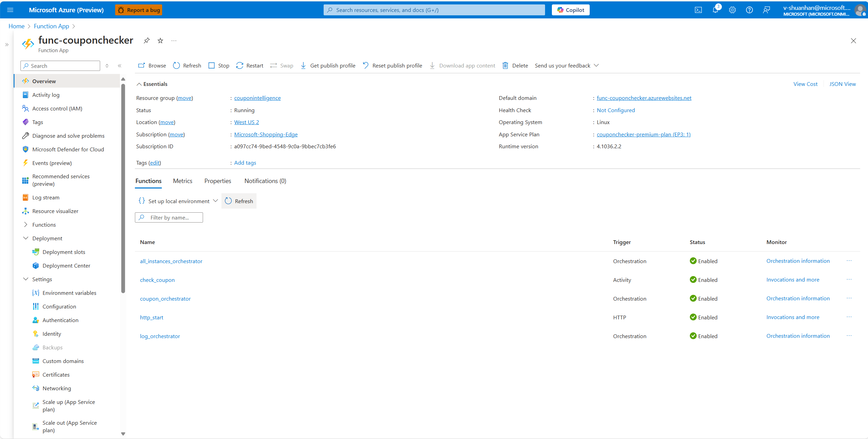The height and width of the screenshot is (439, 868).
Task: Click Browse in the command bar
Action: point(152,65)
